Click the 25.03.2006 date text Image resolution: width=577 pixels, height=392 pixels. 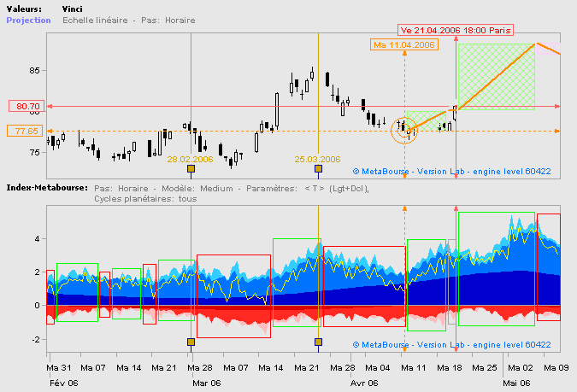tap(317, 159)
